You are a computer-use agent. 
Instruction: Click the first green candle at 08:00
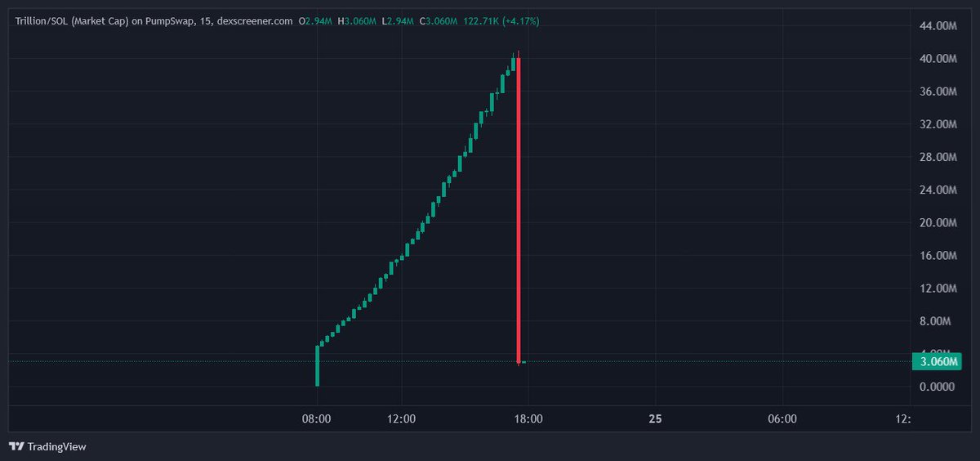(317, 365)
